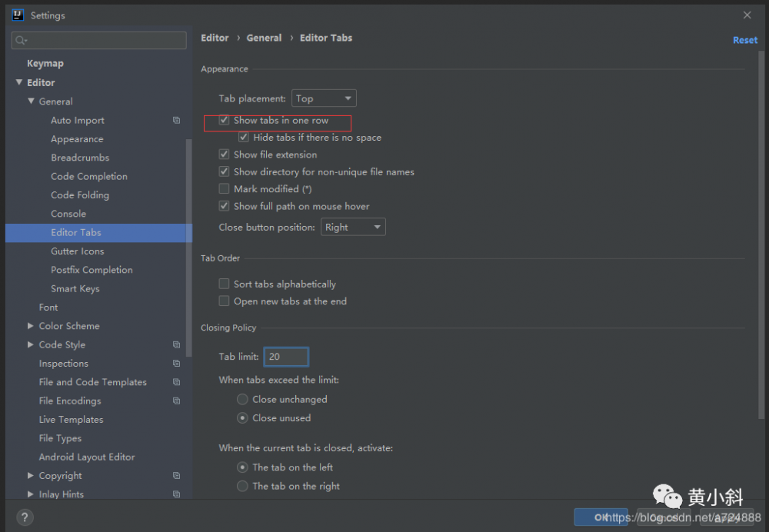
Task: Select File Types in tree
Action: pyautogui.click(x=60, y=438)
